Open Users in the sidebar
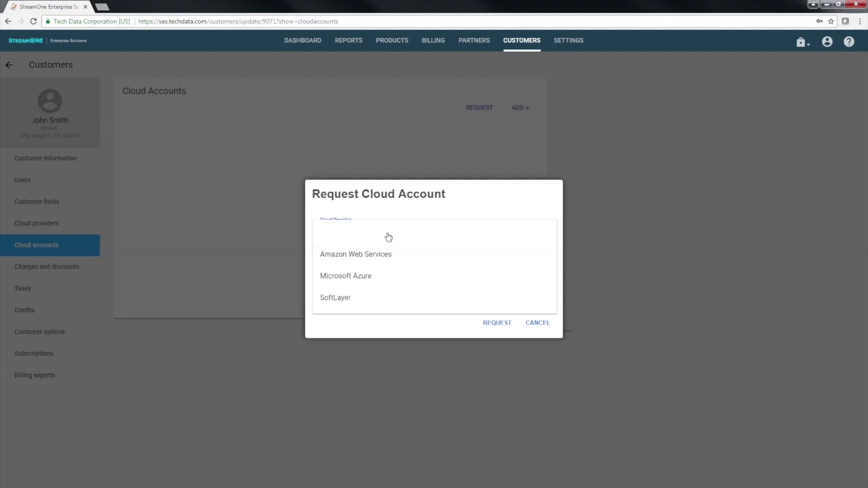The width and height of the screenshot is (868, 488). tap(50, 180)
